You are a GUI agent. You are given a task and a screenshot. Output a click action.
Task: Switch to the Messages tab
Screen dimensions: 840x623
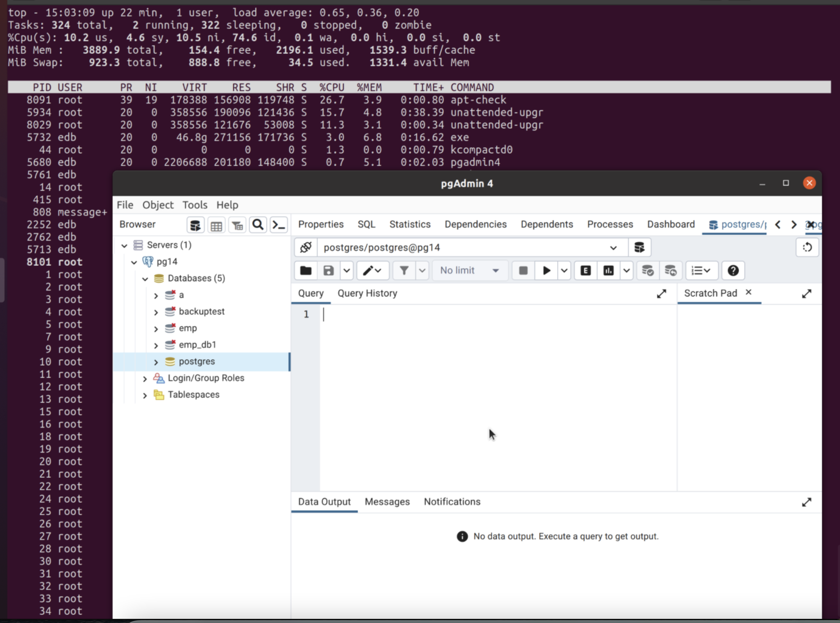click(387, 501)
